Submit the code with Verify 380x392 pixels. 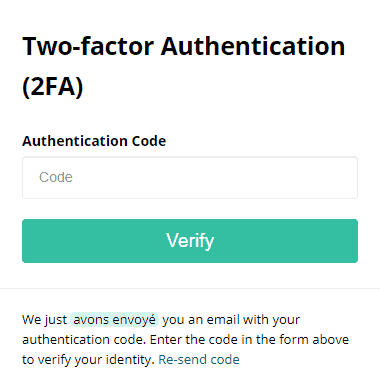(190, 241)
